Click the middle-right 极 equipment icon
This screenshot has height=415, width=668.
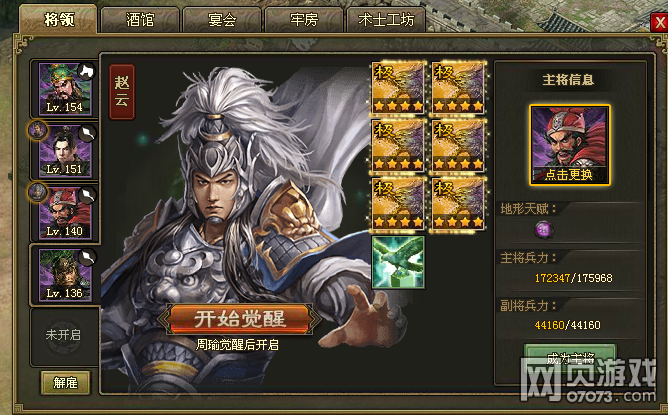[458, 146]
